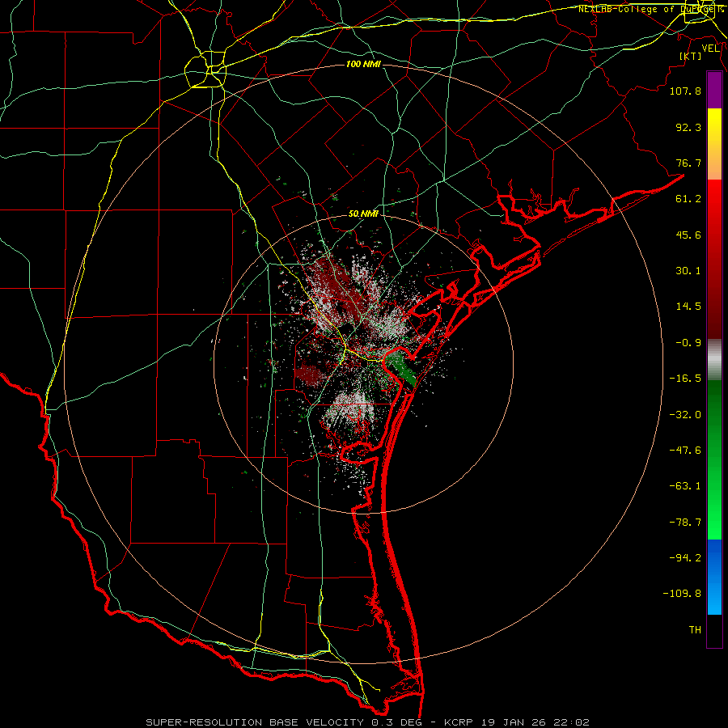This screenshot has height=728, width=728.
Task: Click the 'VEL' legend title
Action: (710, 49)
